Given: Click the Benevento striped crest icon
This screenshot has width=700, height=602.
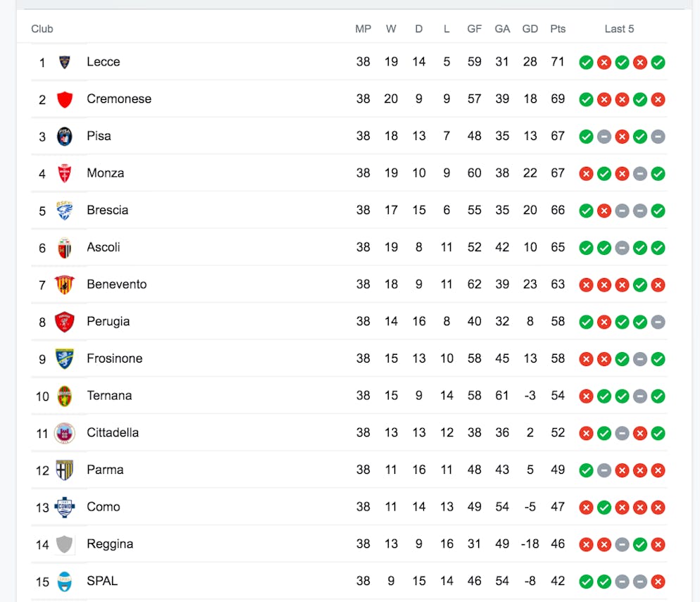Looking at the screenshot, I should click(x=65, y=284).
